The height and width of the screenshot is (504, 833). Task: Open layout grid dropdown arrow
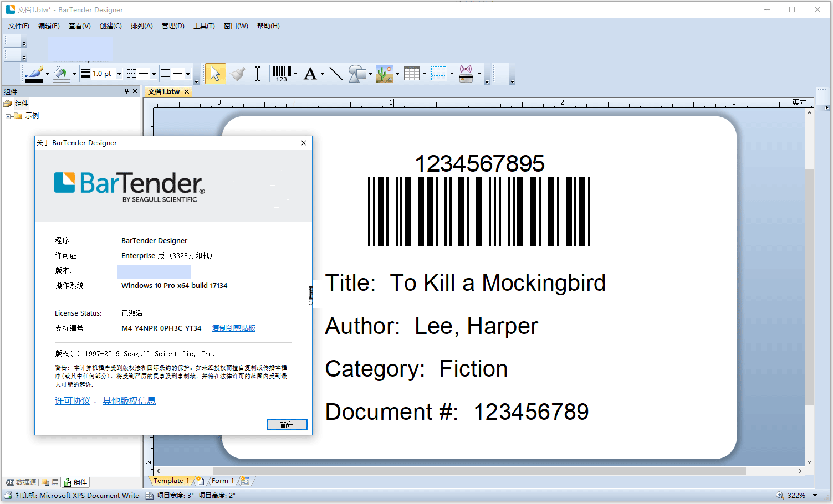[452, 74]
